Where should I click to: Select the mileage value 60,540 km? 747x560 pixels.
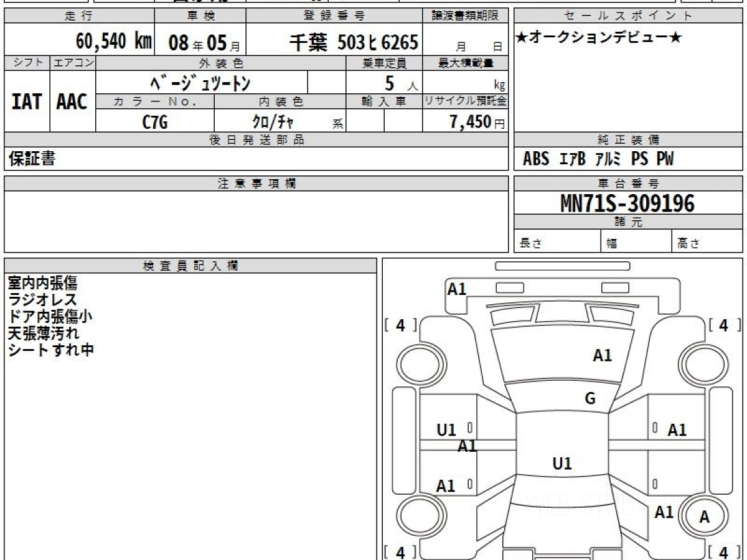click(114, 42)
